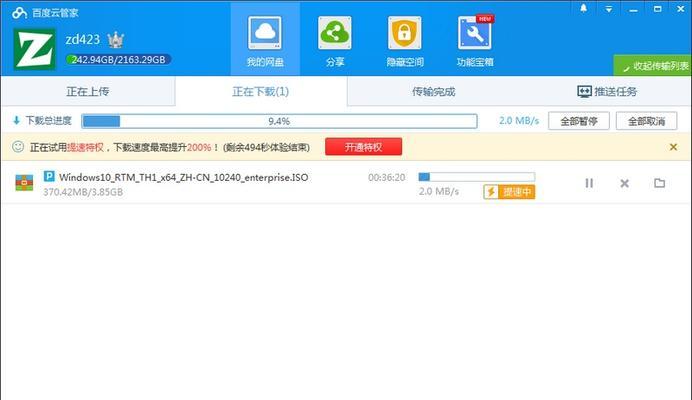The width and height of the screenshot is (692, 400).
Task: Click the ISO file archive icon
Action: (x=24, y=182)
